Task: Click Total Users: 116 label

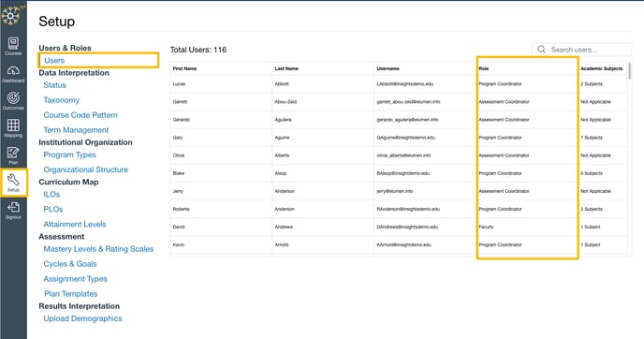Action: tap(198, 50)
